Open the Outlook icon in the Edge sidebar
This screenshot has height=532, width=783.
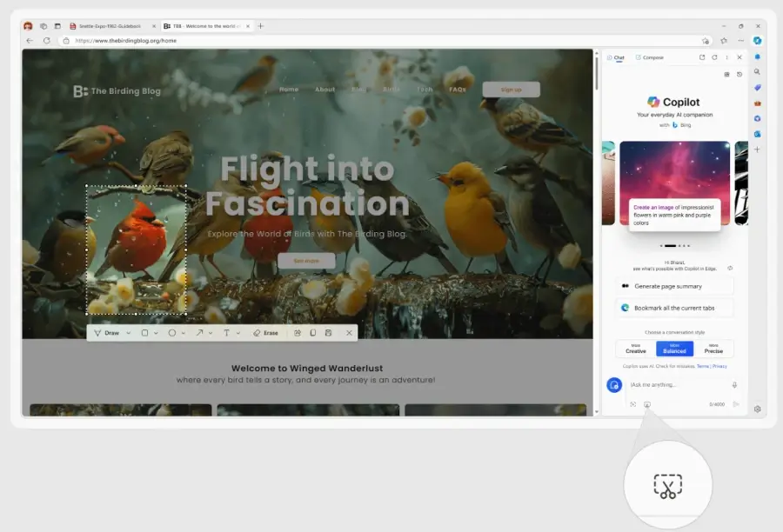coord(758,134)
